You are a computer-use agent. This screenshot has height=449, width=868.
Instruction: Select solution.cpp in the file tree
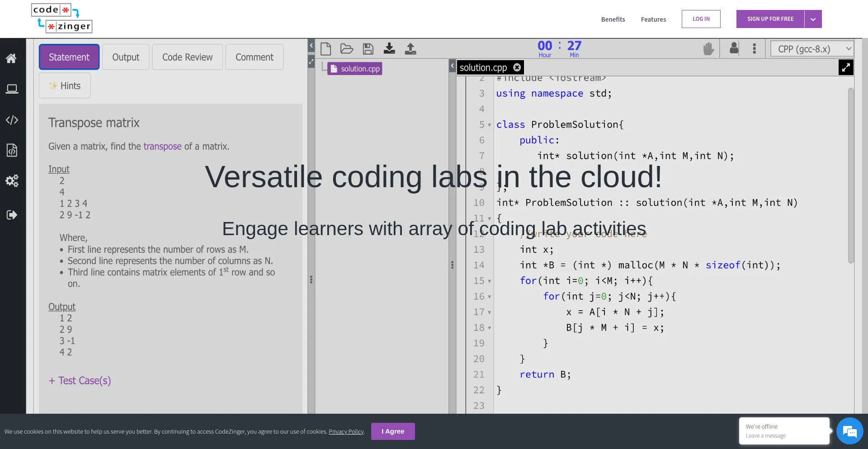pos(355,69)
